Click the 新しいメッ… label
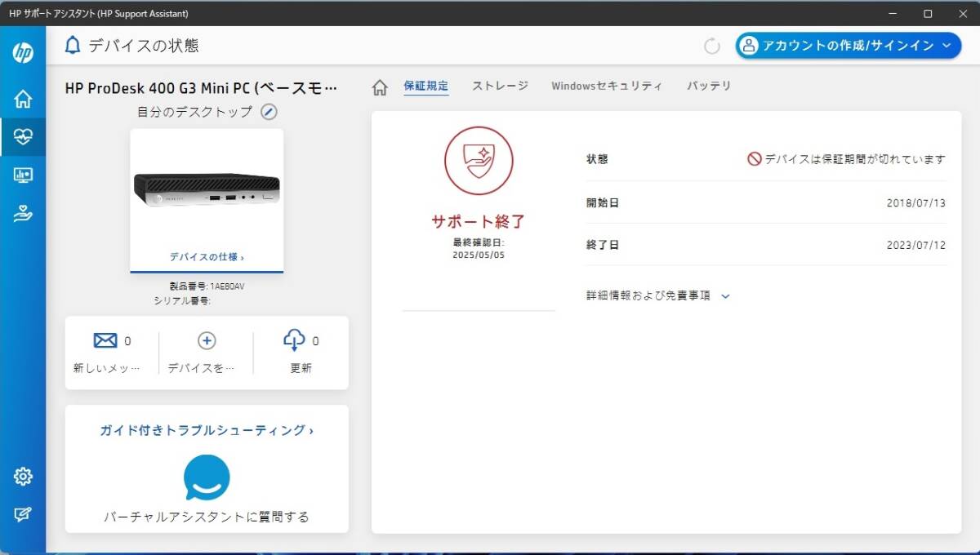 click(x=106, y=368)
